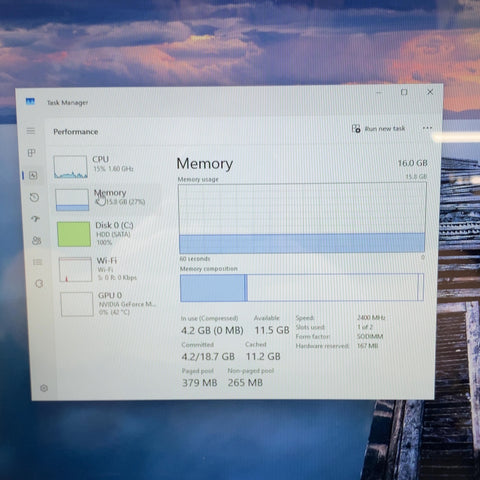
Task: Open the Details page icon
Action: (x=38, y=262)
